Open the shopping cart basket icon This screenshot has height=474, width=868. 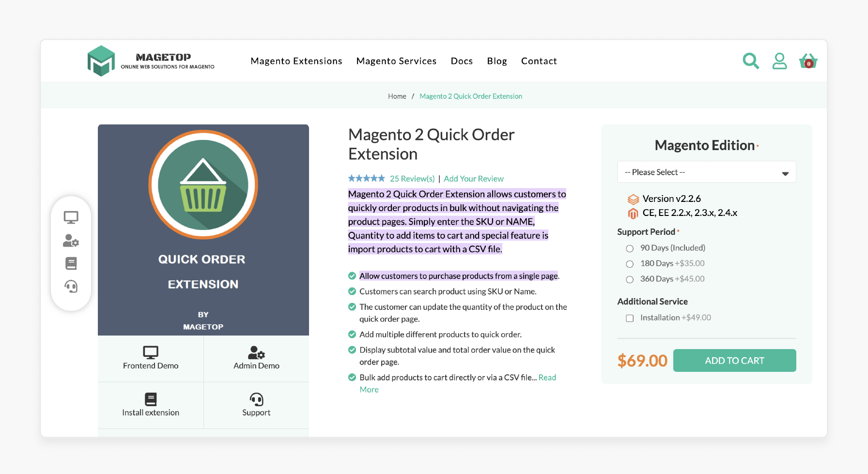point(808,61)
